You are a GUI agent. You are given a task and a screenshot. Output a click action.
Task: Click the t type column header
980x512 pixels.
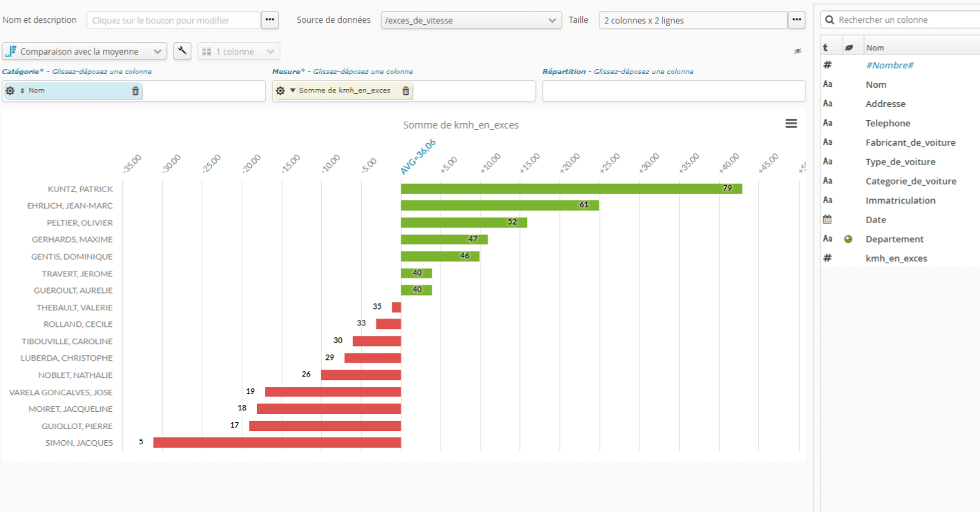825,48
